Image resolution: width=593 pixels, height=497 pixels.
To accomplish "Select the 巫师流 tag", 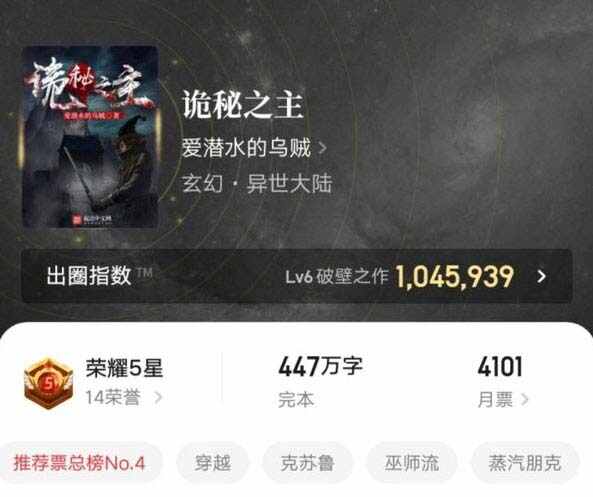I will (412, 463).
